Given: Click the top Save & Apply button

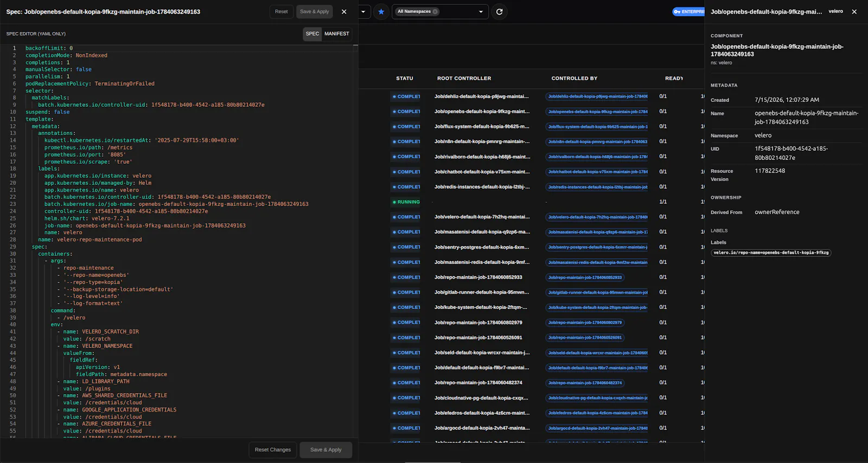Looking at the screenshot, I should pos(315,11).
